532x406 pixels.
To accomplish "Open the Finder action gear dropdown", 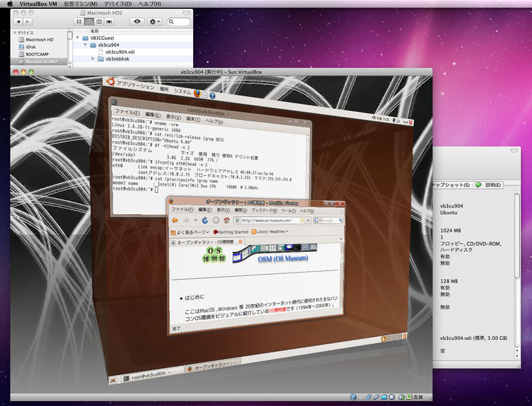I will (x=155, y=21).
